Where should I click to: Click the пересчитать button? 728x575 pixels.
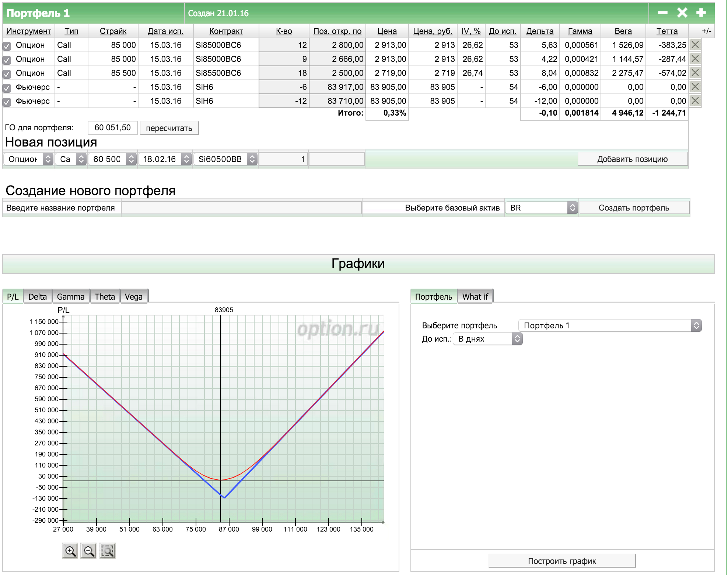pyautogui.click(x=169, y=128)
